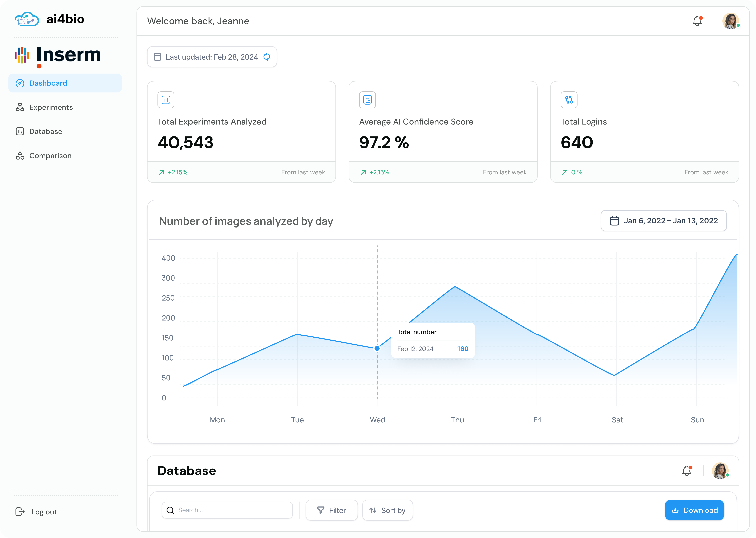This screenshot has width=756, height=538.
Task: Click the ai4bio cloud logo
Action: click(x=27, y=19)
